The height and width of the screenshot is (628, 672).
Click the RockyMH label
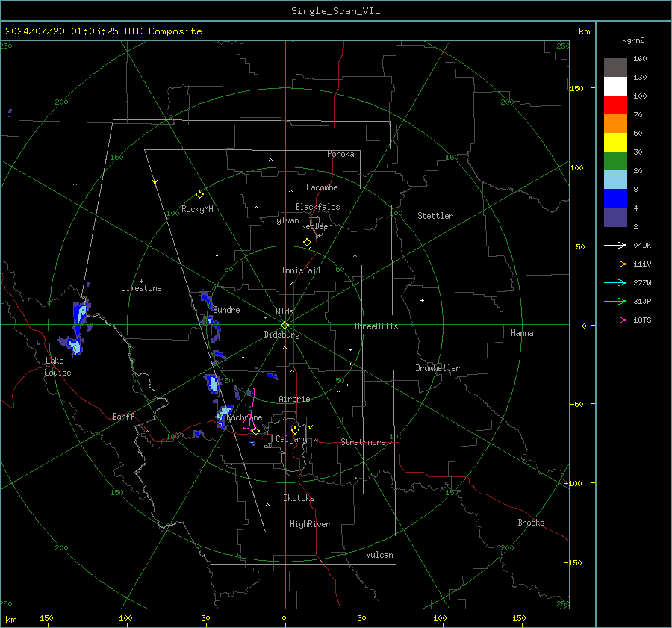point(197,209)
